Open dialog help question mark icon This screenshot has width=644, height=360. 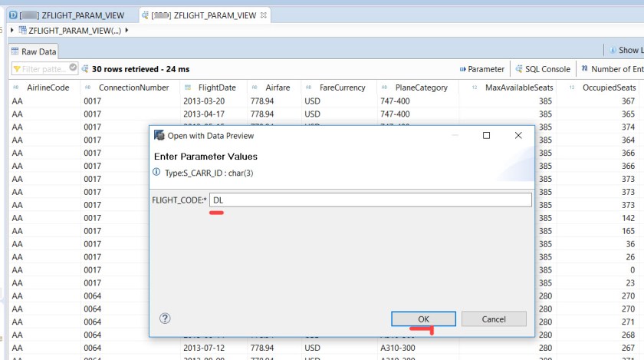(x=165, y=319)
